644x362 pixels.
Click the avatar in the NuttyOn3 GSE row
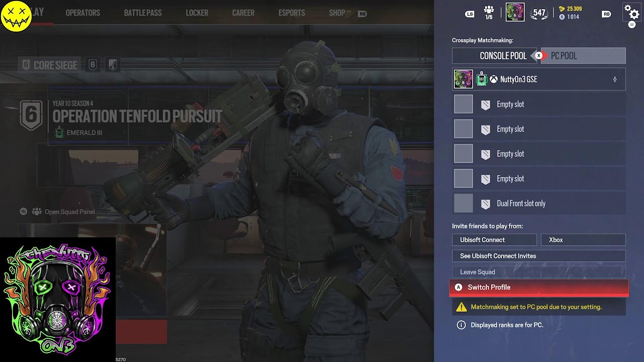463,79
